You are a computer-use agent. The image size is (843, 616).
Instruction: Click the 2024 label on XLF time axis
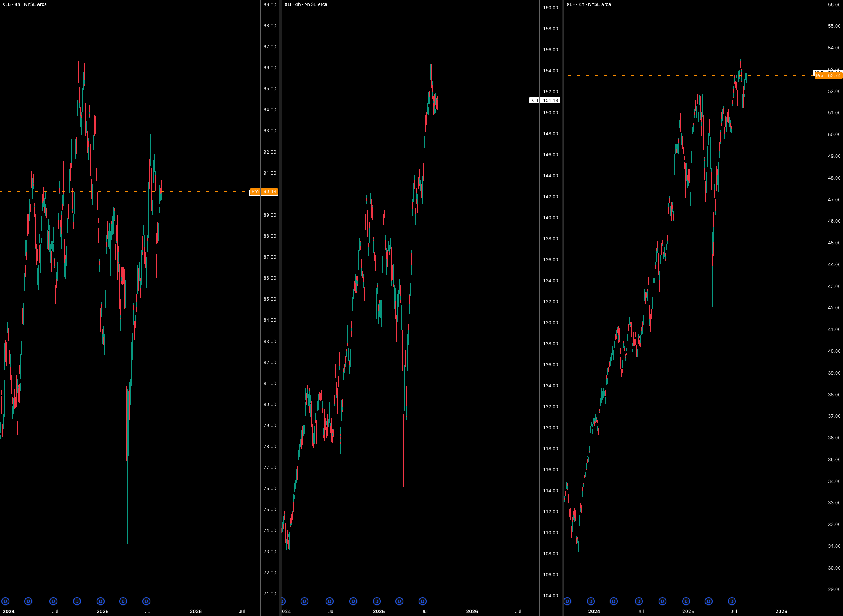pyautogui.click(x=594, y=611)
